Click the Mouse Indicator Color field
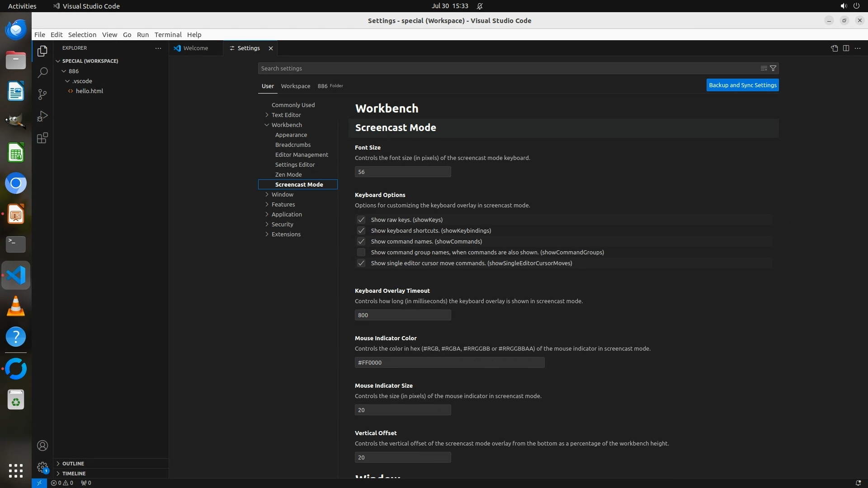The height and width of the screenshot is (488, 868). [449, 362]
